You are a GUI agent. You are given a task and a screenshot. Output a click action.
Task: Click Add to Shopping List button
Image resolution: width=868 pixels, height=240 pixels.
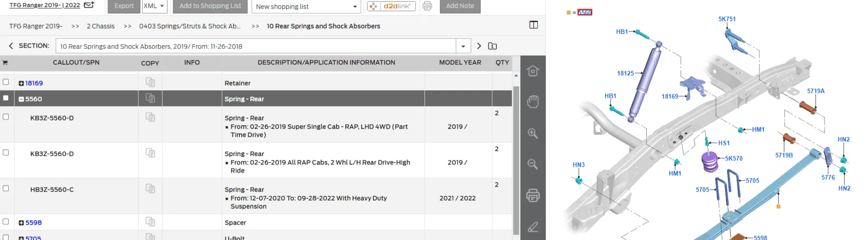[210, 6]
